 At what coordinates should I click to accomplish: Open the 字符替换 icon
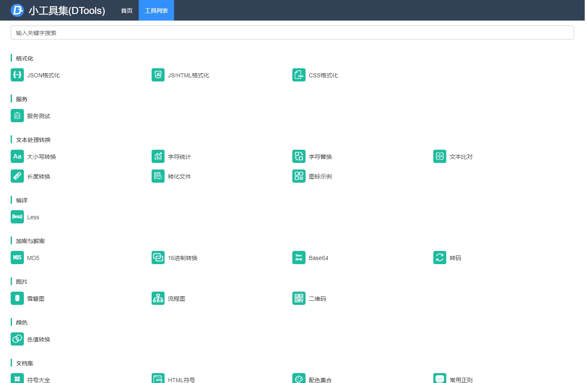[299, 156]
